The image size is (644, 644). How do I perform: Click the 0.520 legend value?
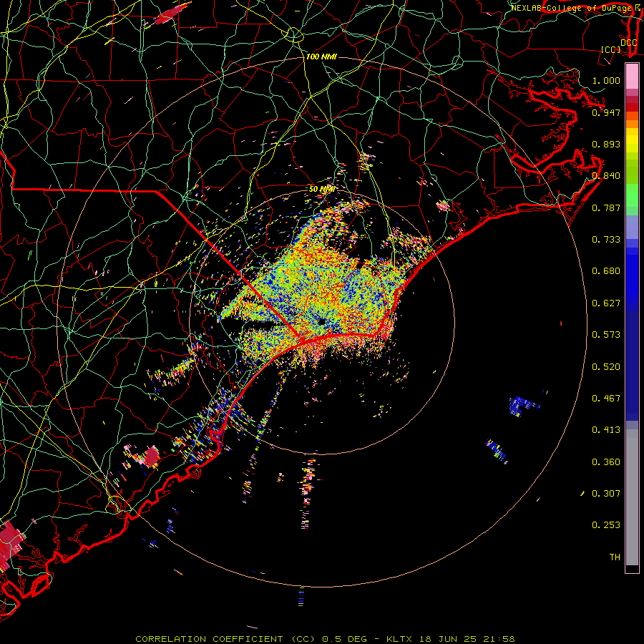point(606,367)
